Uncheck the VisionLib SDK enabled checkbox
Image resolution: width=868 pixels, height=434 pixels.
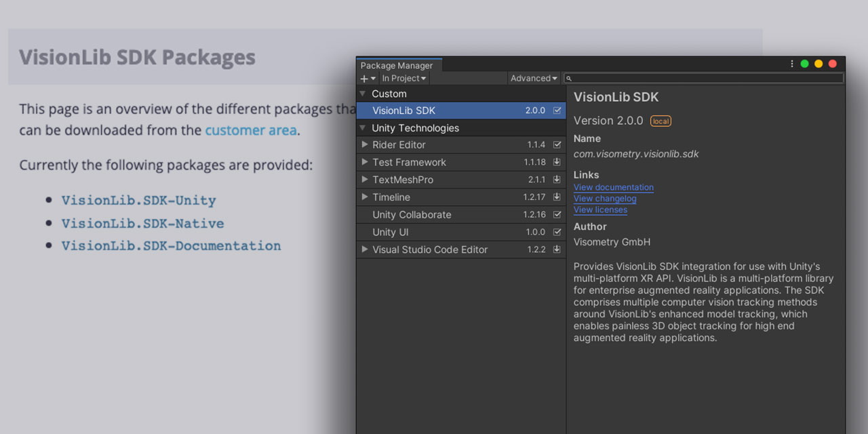tap(557, 110)
